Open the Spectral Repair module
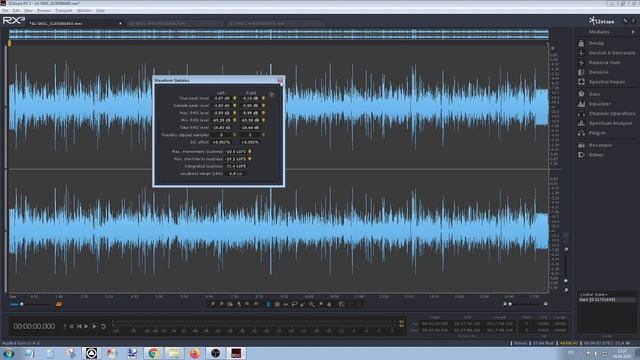640x360 pixels. coord(606,82)
